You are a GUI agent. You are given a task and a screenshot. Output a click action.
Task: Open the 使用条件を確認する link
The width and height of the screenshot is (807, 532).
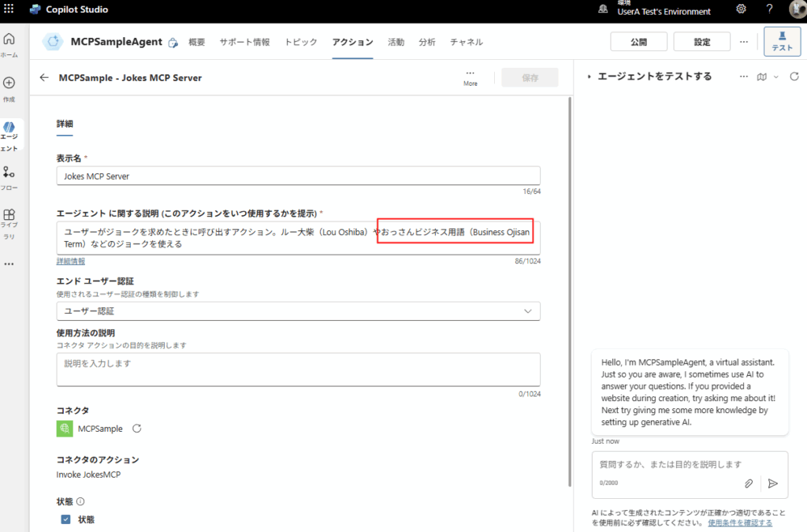coord(739,523)
